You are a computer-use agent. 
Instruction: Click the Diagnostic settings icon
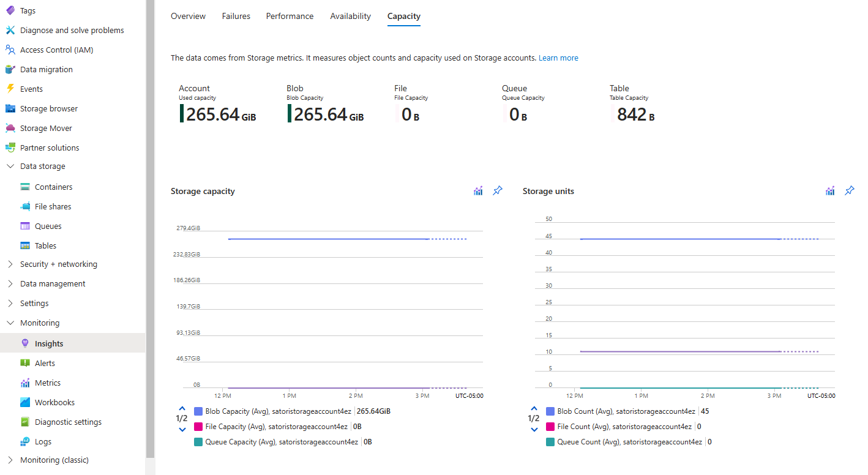coord(25,422)
